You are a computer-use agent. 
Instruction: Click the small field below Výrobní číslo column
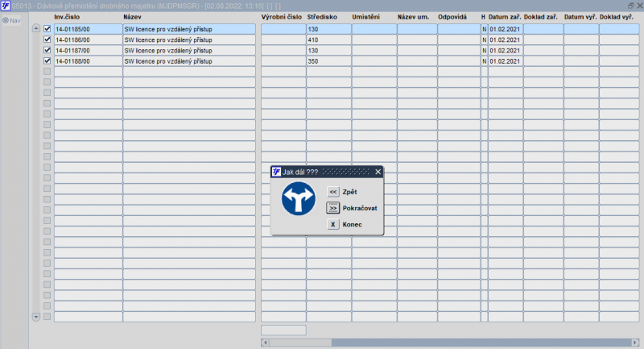coord(283,330)
